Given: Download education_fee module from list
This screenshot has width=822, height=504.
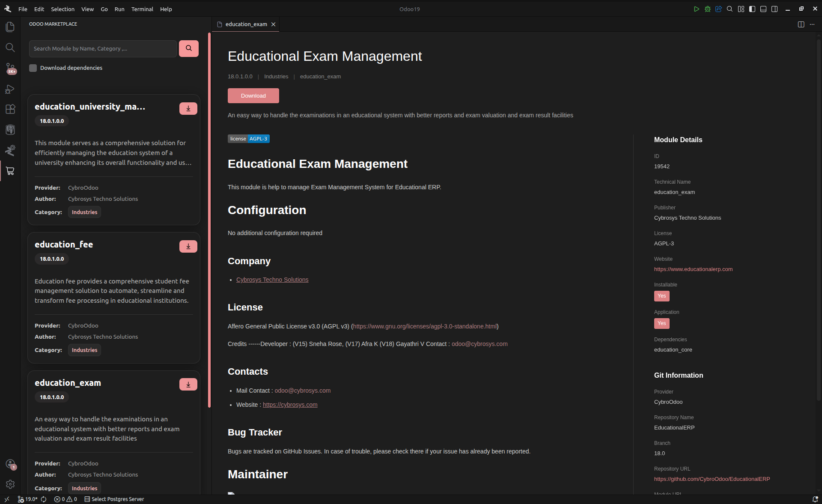Looking at the screenshot, I should coord(188,246).
